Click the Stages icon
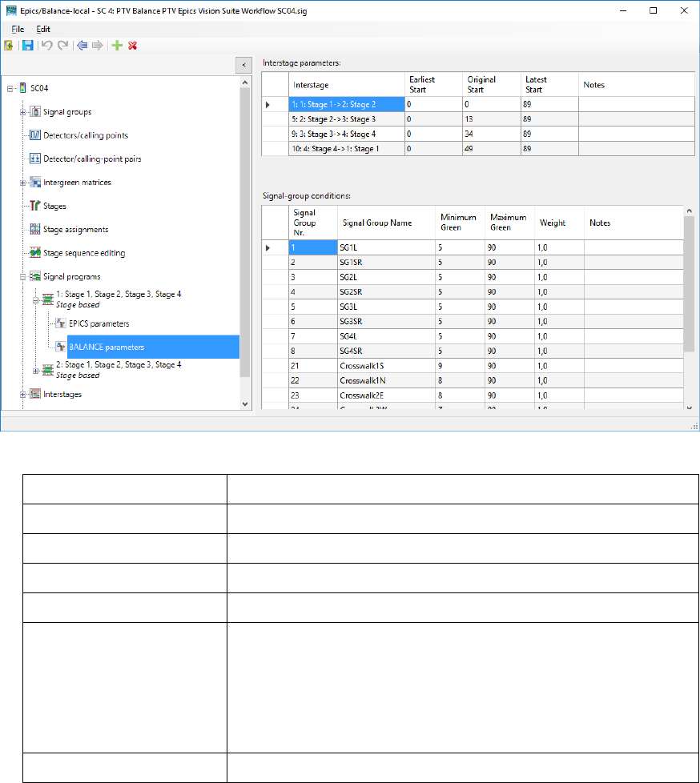Image resolution: width=700 pixels, height=783 pixels. coord(35,205)
